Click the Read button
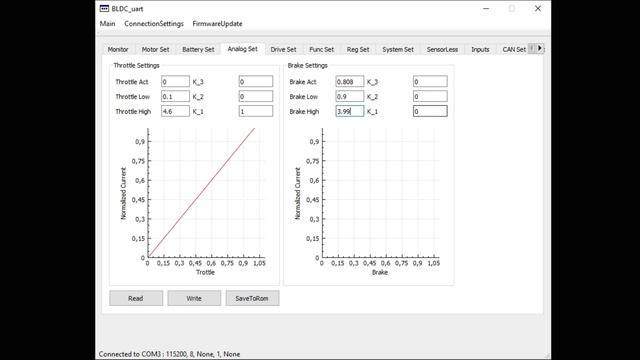The width and height of the screenshot is (640, 360). (136, 298)
